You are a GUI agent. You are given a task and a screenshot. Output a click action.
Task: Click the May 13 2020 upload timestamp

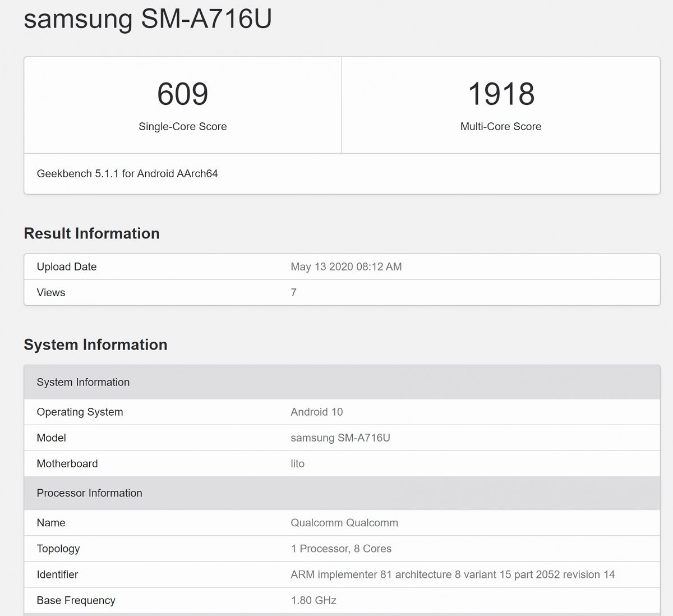pos(346,266)
